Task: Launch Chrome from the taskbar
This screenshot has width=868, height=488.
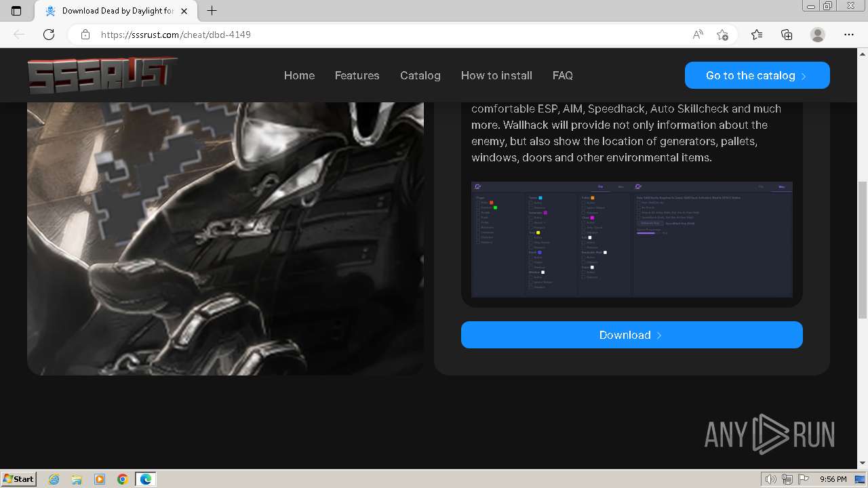Action: [123, 479]
